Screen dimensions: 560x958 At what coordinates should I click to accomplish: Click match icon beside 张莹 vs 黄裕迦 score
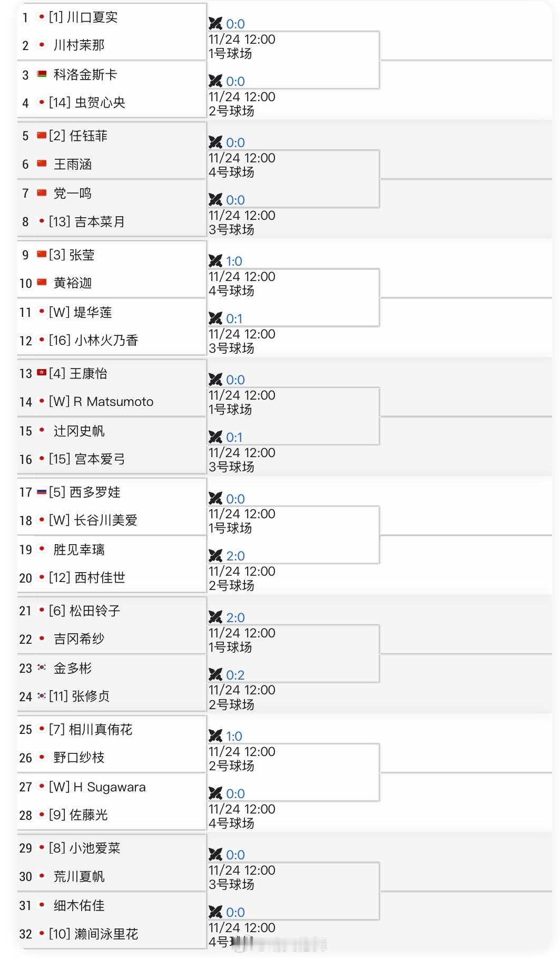click(215, 260)
